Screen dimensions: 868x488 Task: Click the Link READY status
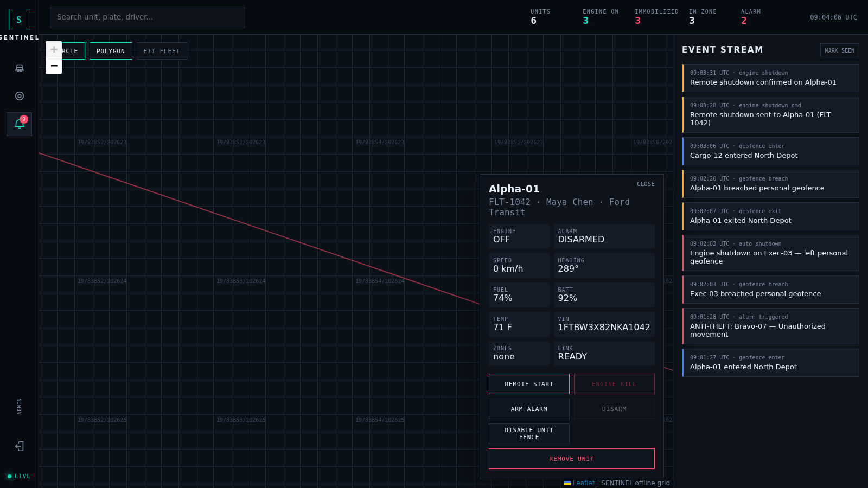[x=604, y=354]
